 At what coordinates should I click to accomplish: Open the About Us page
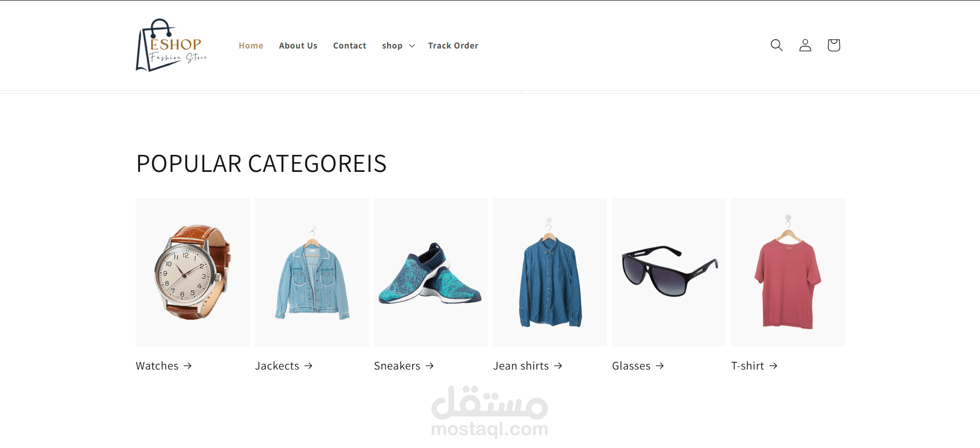pos(298,46)
